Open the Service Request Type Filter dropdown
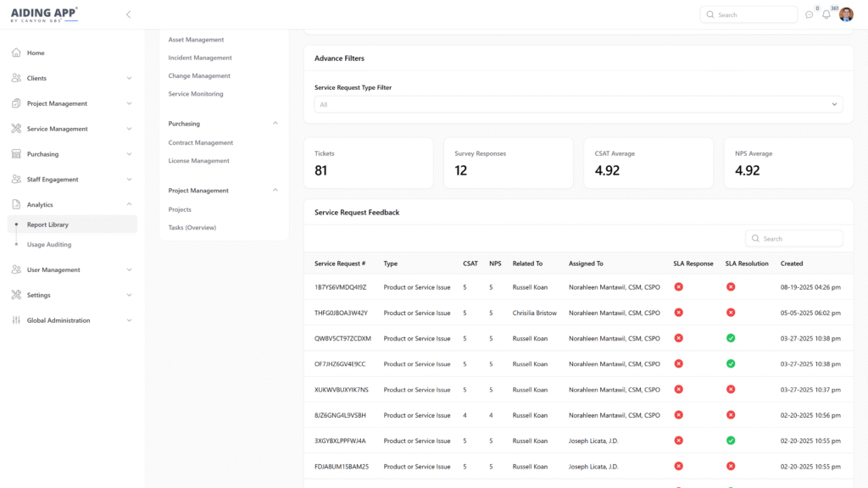 (578, 104)
